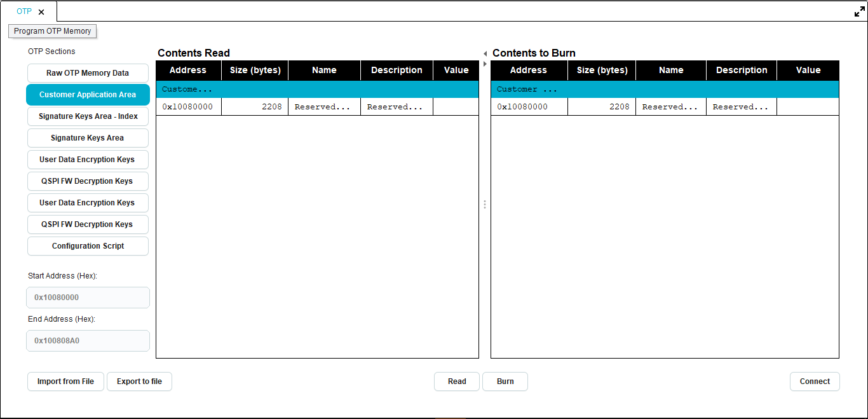Viewport: 868px width, 419px height.
Task: Open the Configuration Script section
Action: [88, 246]
